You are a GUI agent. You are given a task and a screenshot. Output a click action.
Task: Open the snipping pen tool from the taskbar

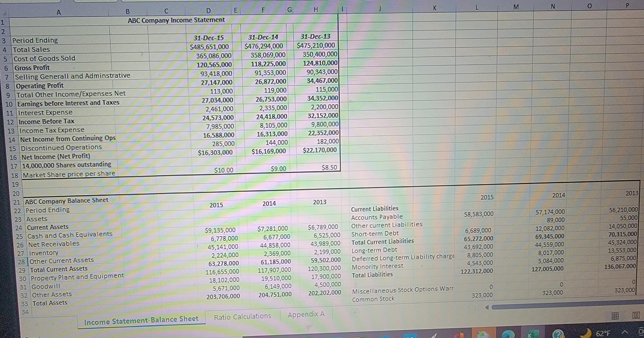point(434,335)
